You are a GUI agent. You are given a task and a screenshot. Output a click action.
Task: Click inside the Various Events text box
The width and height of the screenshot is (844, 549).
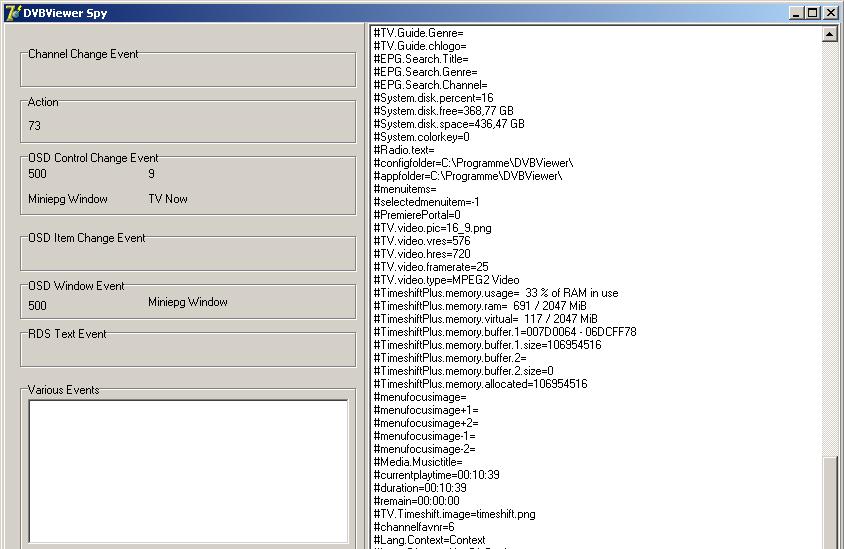pos(188,471)
